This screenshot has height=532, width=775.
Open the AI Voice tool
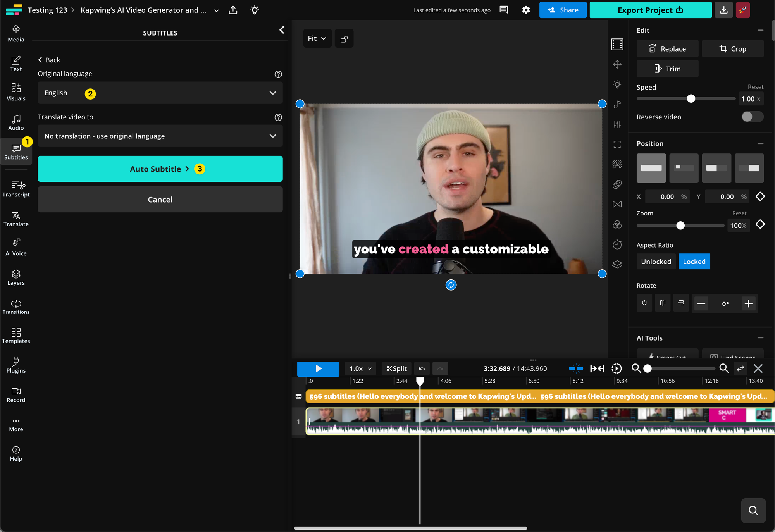[x=16, y=247]
